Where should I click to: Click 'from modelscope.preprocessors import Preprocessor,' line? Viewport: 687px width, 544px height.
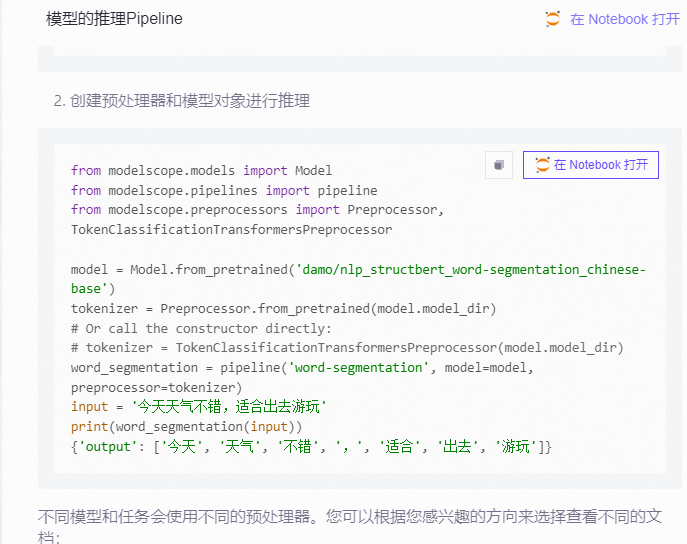pyautogui.click(x=258, y=210)
